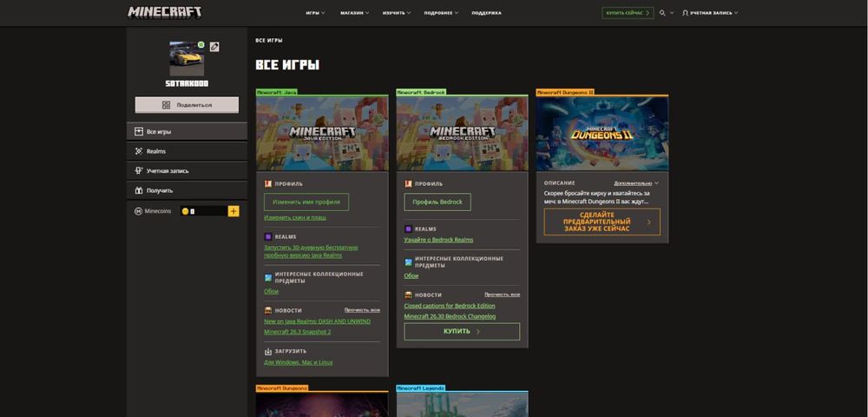Image resolution: width=868 pixels, height=417 pixels.
Task: Select Получить in the sidebar
Action: click(x=187, y=190)
